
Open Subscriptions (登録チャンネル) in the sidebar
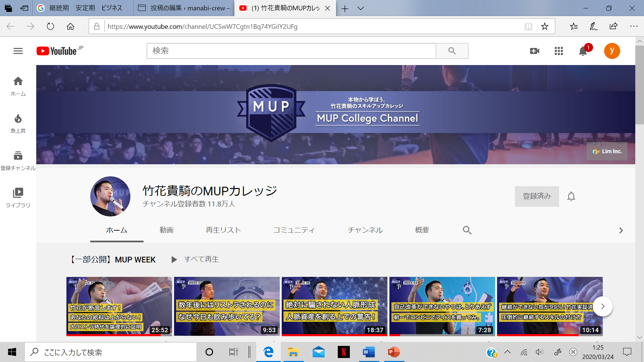click(18, 161)
